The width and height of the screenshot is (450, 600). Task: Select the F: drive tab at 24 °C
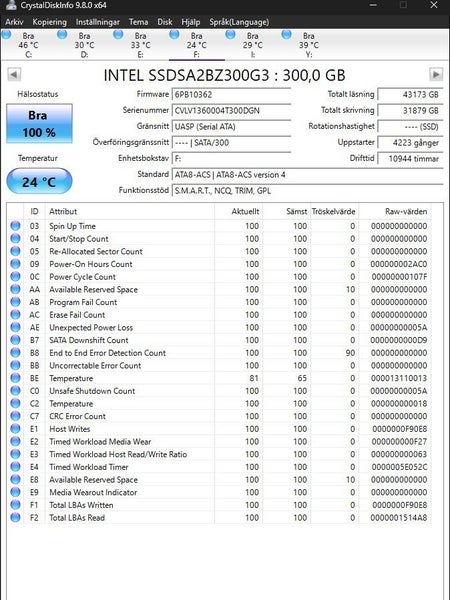point(197,45)
